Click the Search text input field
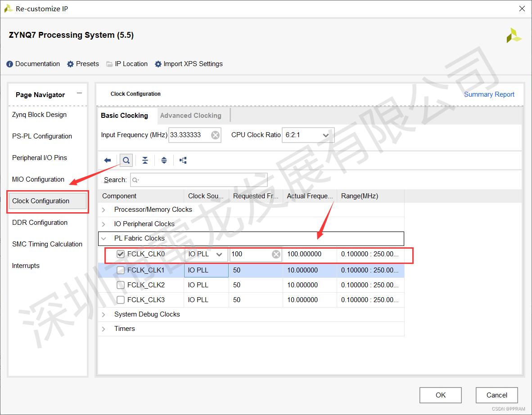The image size is (532, 415). tap(203, 180)
